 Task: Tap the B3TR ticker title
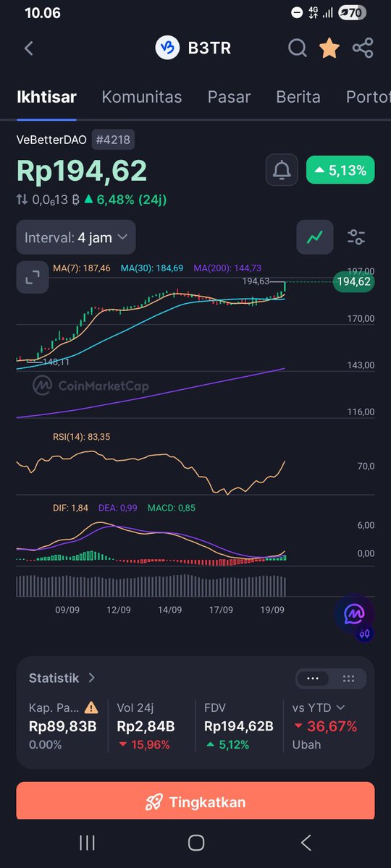(209, 48)
